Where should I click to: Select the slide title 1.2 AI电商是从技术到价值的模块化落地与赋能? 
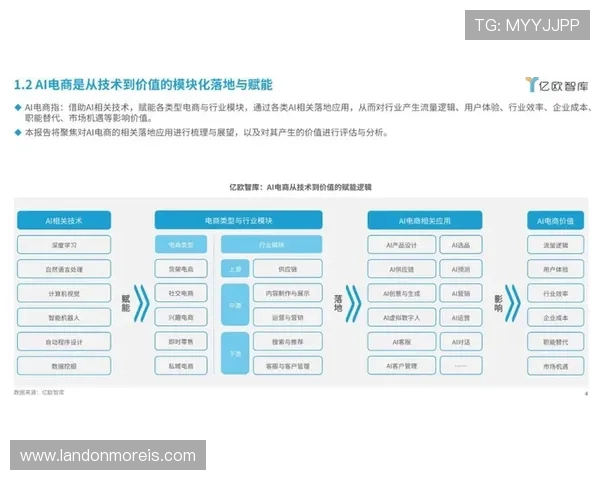tap(143, 85)
